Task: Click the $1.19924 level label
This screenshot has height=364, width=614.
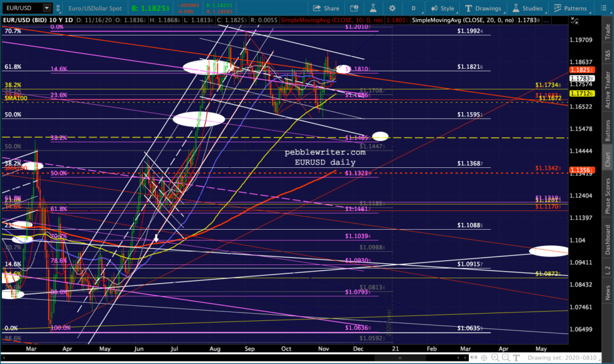Action: tap(470, 31)
